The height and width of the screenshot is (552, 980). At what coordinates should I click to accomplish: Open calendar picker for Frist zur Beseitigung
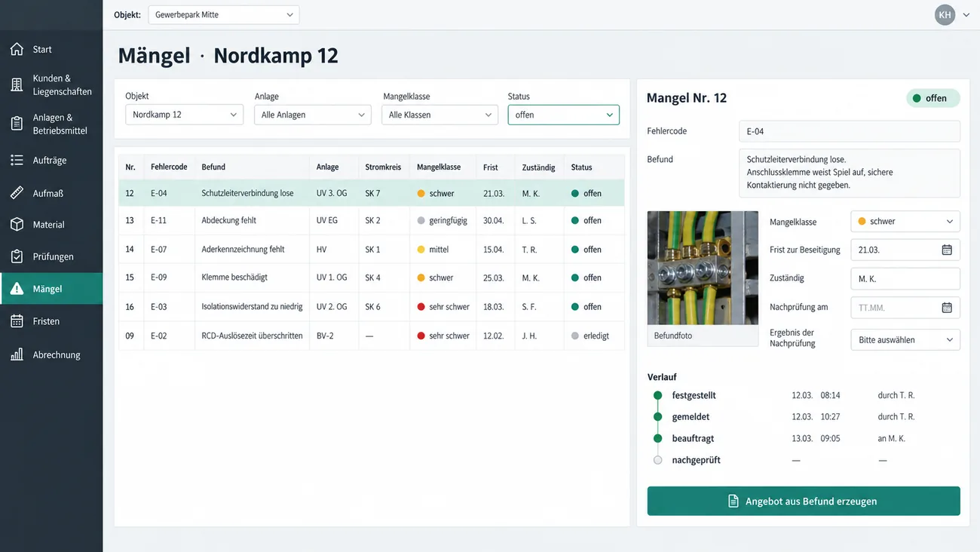pyautogui.click(x=947, y=250)
